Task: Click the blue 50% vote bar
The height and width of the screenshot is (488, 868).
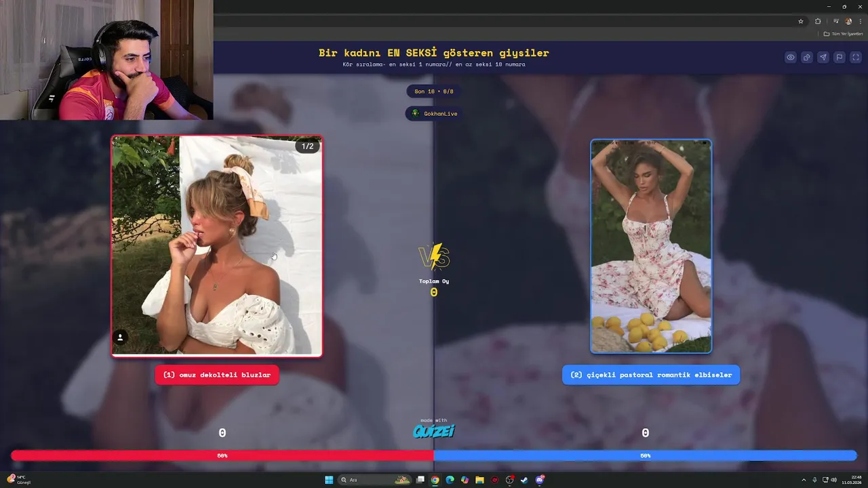Action: tap(646, 455)
